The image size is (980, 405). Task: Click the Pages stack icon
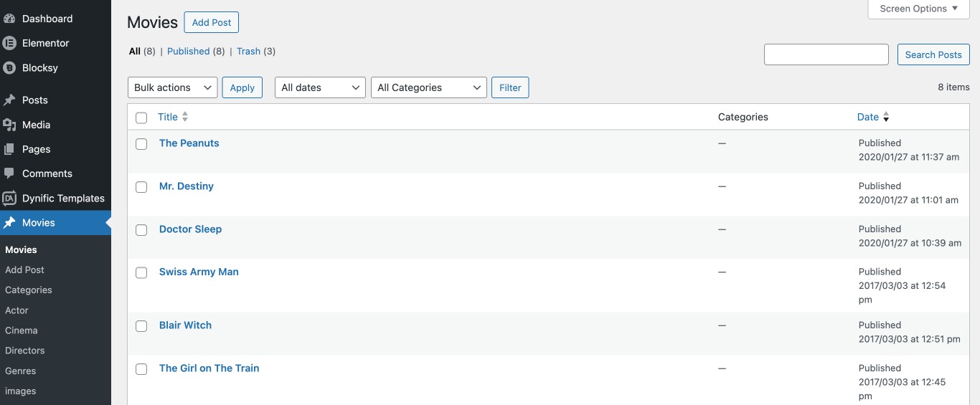[9, 149]
